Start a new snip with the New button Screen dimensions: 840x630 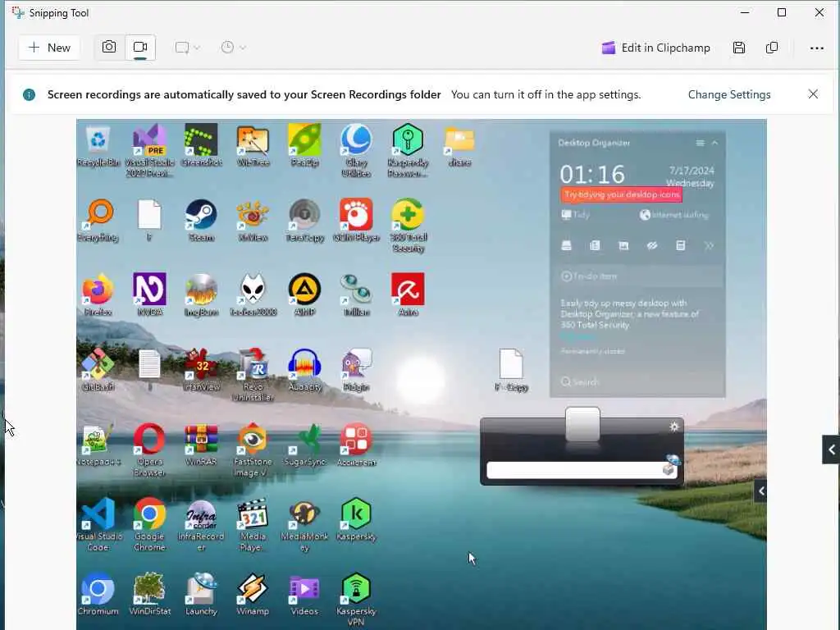pos(49,48)
